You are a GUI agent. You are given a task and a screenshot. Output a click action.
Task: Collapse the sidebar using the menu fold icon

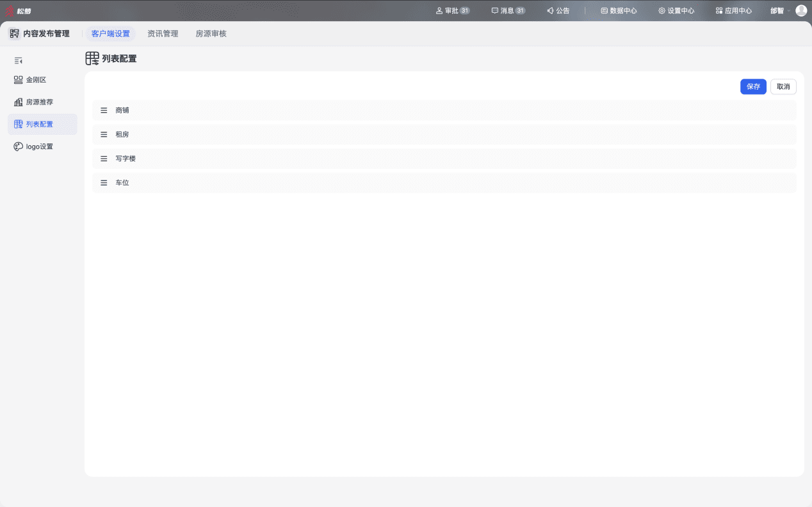tap(19, 61)
